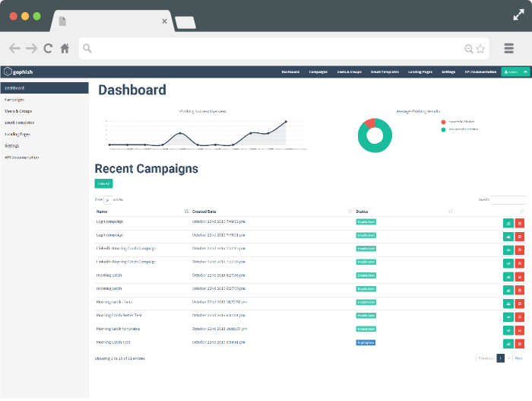The image size is (532, 401).
Task: View results chart for first Login campaign
Action: click(x=508, y=223)
